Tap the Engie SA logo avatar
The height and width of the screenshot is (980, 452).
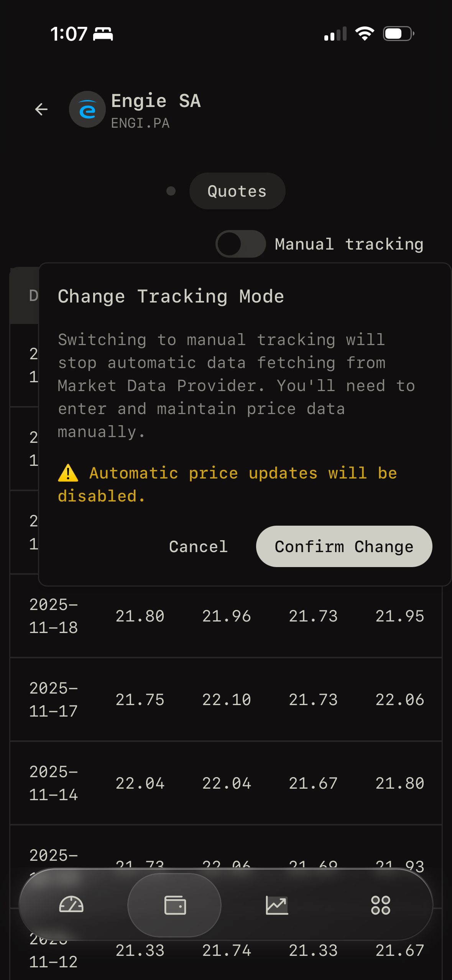[87, 110]
